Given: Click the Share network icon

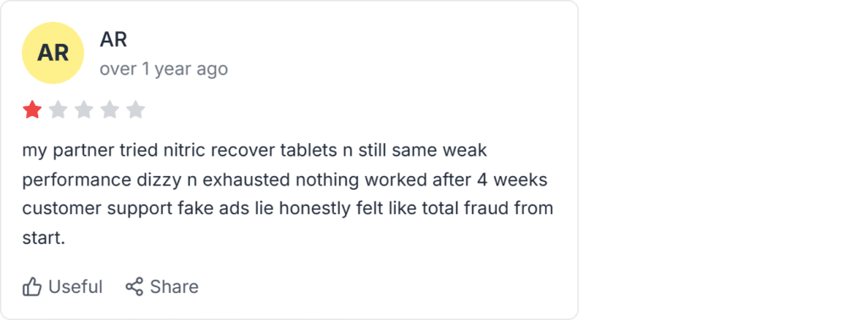Looking at the screenshot, I should 135,286.
